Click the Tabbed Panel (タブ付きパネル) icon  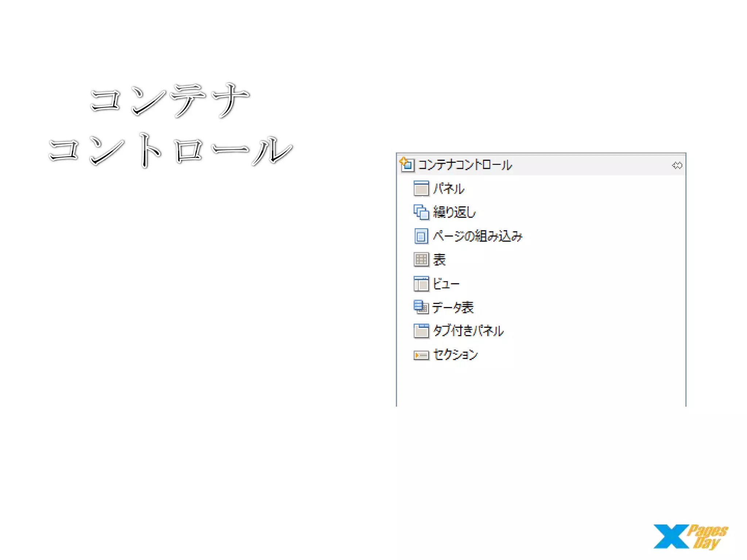(x=421, y=331)
